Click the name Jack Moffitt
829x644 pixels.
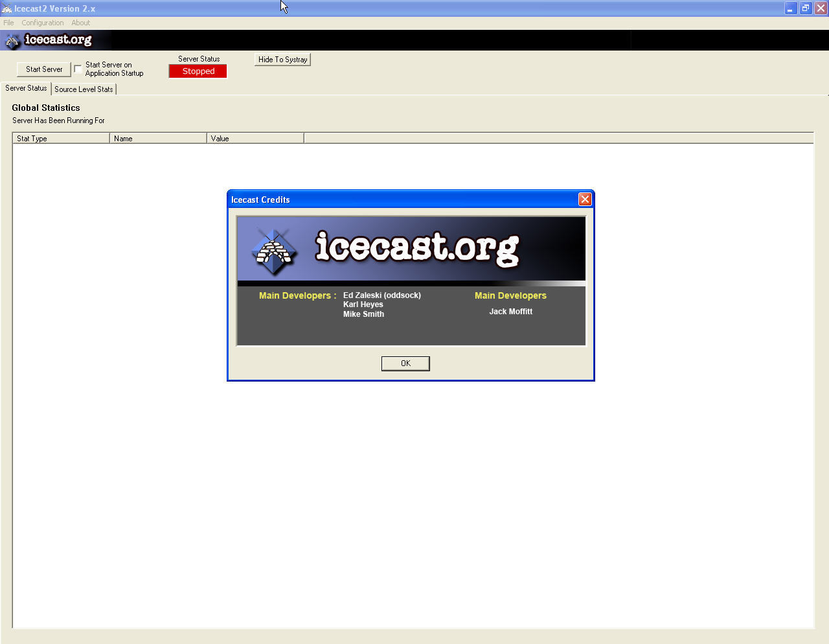coord(511,312)
